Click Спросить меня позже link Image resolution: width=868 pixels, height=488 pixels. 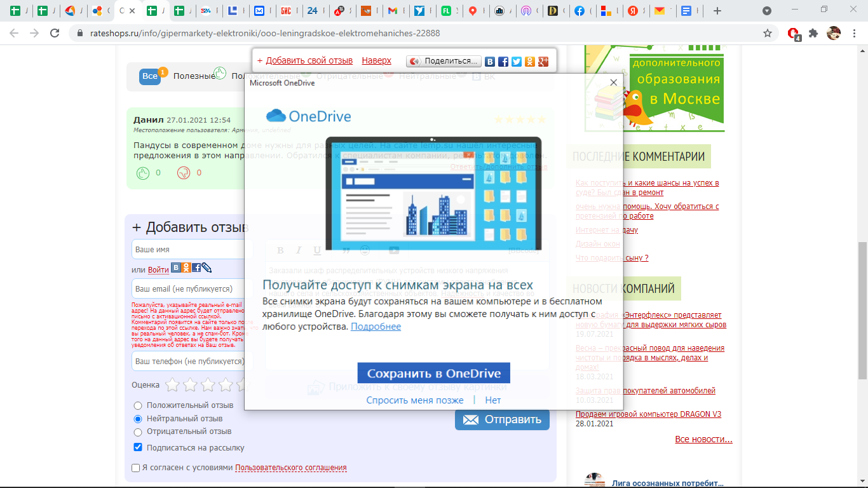point(415,400)
